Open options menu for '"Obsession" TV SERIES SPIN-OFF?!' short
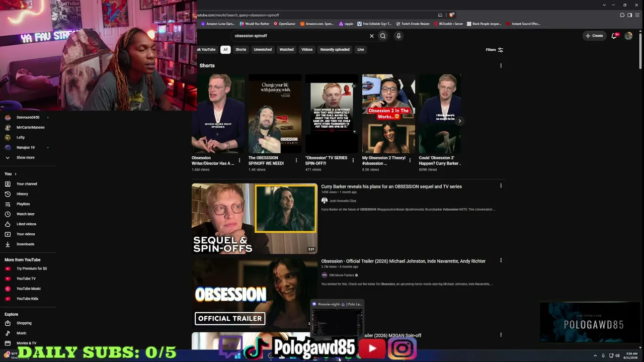644x362 pixels. point(353,160)
